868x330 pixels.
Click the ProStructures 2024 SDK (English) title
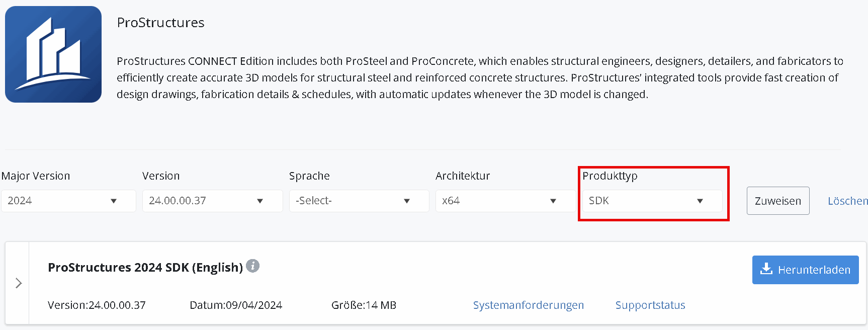(x=145, y=267)
